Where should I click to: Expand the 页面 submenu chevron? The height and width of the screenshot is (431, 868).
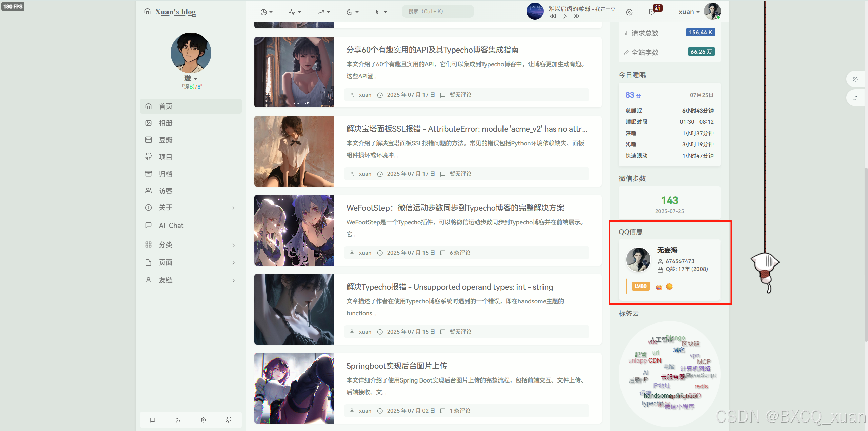point(234,262)
